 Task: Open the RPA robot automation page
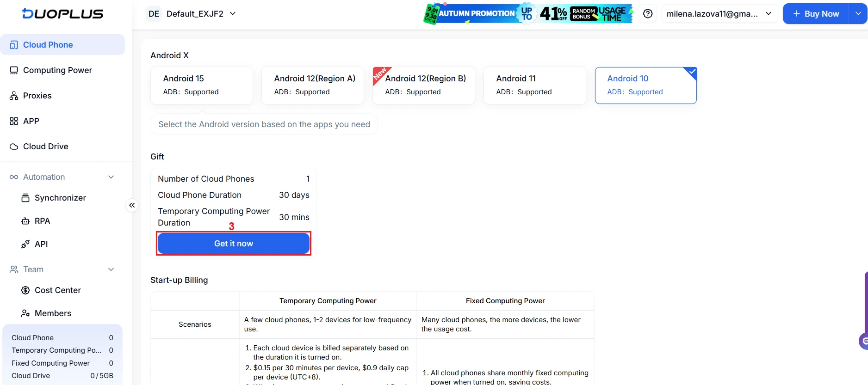coord(42,221)
